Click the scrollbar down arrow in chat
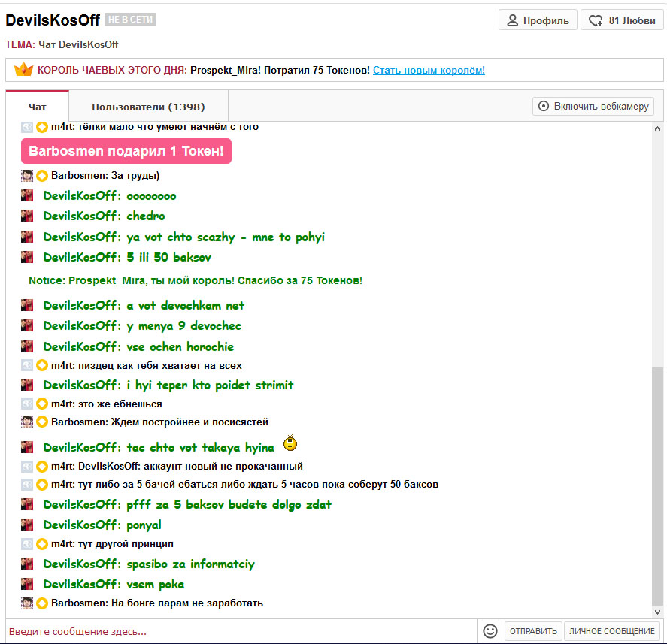 [657, 612]
